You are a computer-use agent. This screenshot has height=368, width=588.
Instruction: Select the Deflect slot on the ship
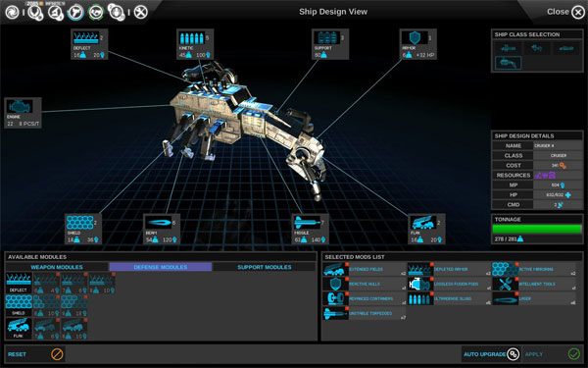click(x=89, y=44)
